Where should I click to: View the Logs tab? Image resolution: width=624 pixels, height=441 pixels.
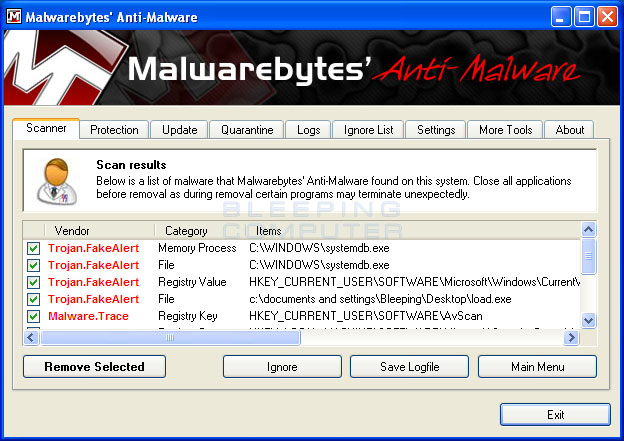(x=308, y=130)
